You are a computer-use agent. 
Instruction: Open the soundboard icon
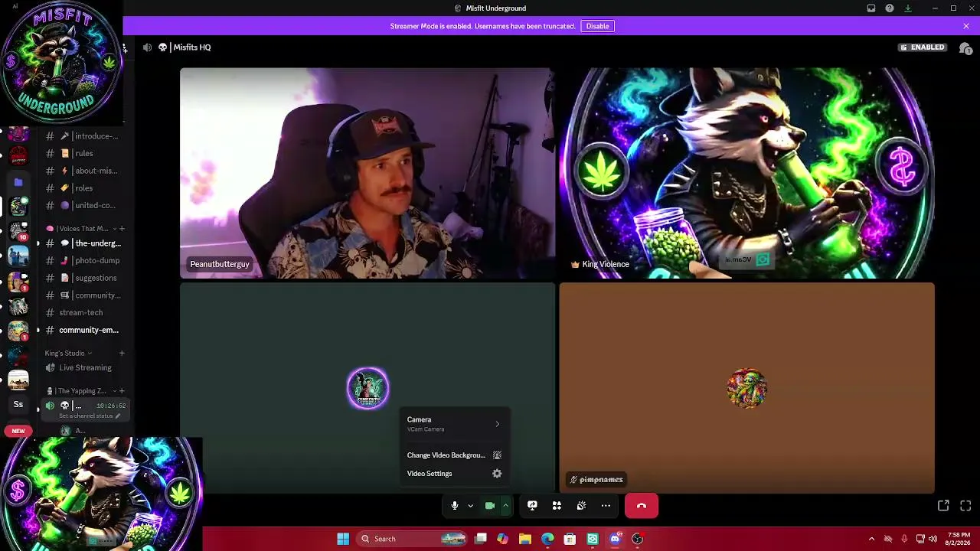click(x=581, y=506)
